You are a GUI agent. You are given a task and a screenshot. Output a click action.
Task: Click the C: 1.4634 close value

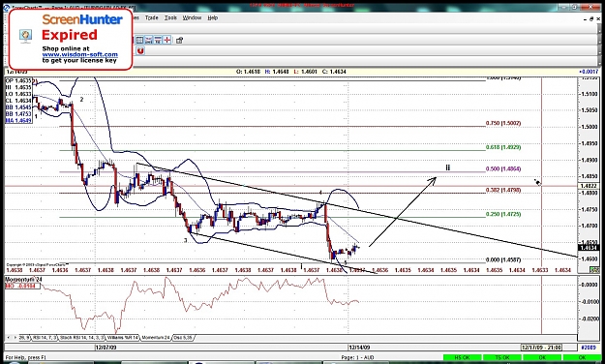(334, 72)
